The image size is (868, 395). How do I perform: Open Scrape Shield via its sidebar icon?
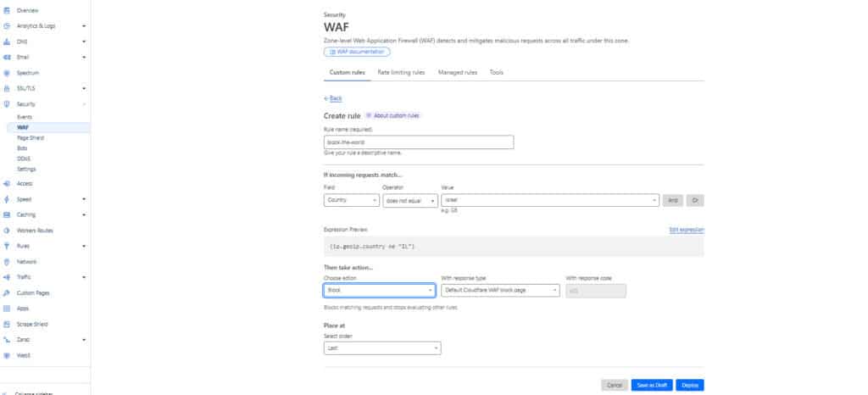click(x=7, y=324)
